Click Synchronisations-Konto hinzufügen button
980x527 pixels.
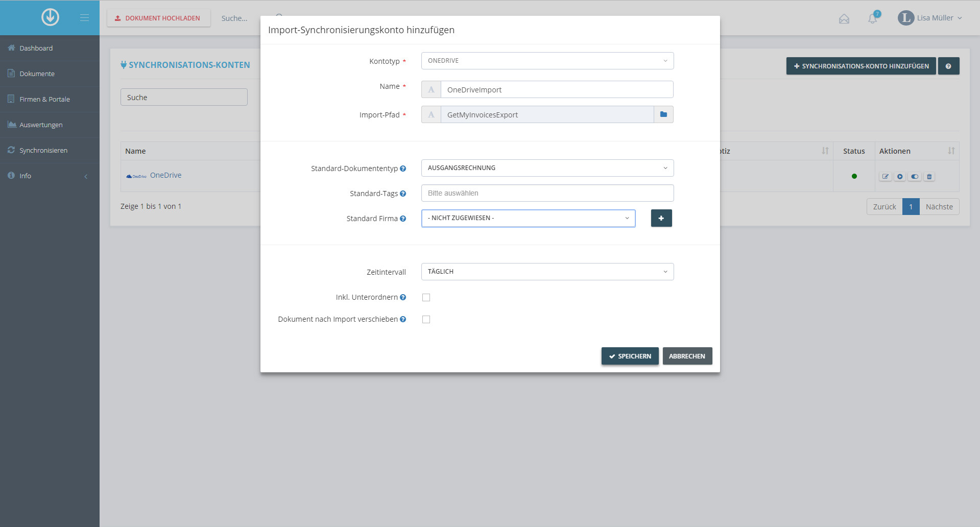tap(861, 66)
